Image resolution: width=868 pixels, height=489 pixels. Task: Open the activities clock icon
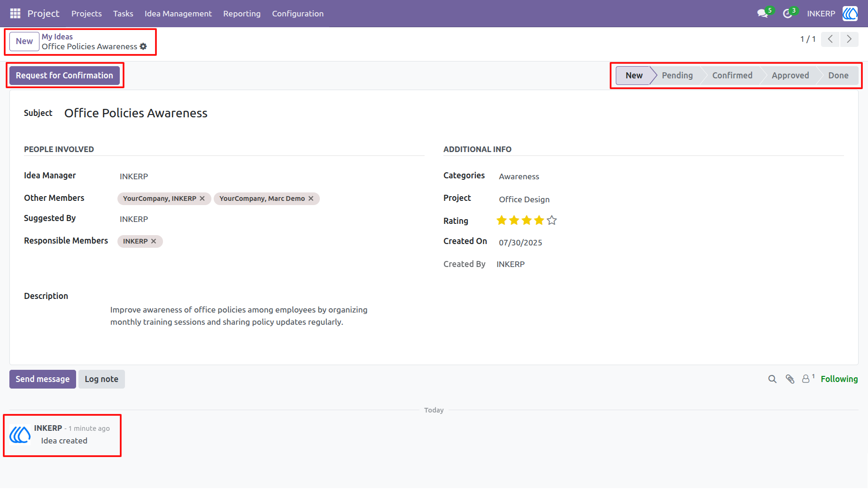point(788,14)
